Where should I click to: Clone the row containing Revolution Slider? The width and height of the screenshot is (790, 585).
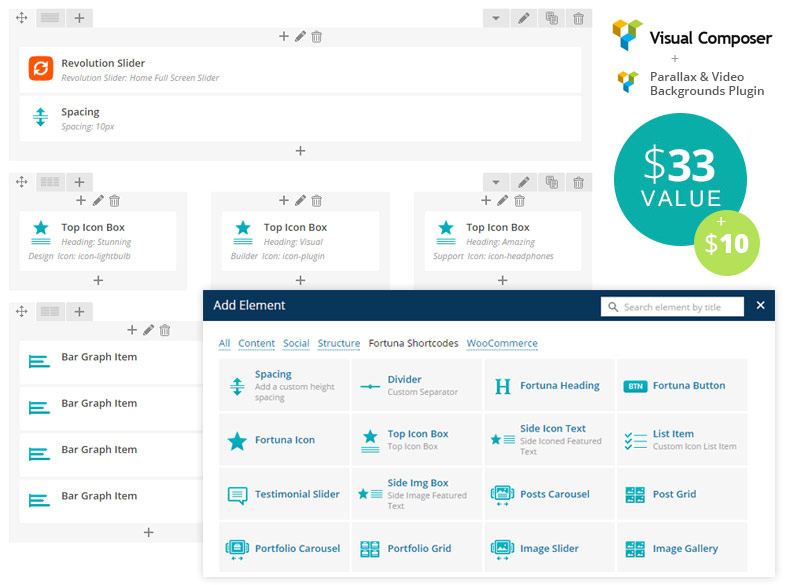click(x=551, y=18)
